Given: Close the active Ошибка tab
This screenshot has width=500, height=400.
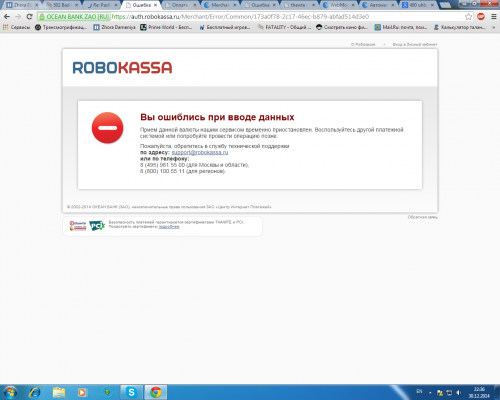Looking at the screenshot, I should 155,5.
